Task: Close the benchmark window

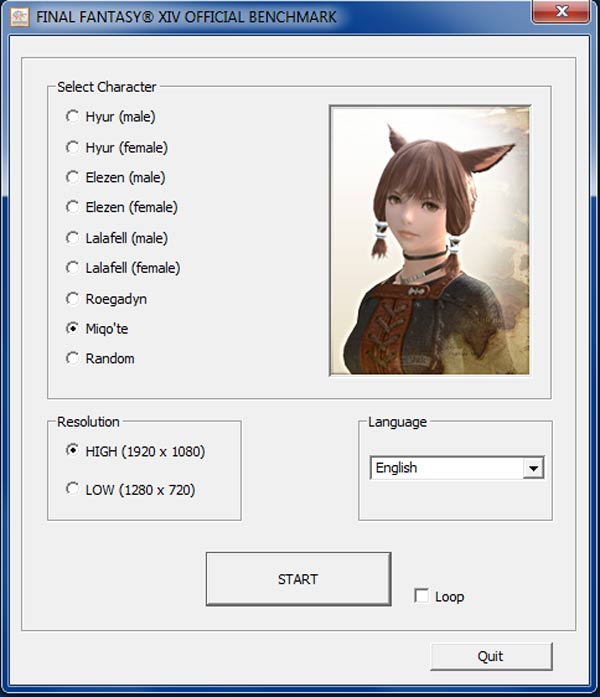Action: (x=561, y=12)
